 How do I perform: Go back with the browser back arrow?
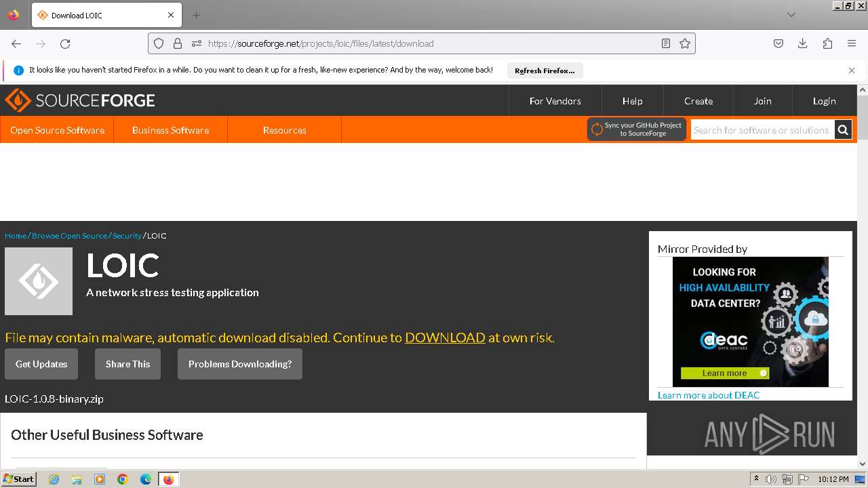point(16,43)
